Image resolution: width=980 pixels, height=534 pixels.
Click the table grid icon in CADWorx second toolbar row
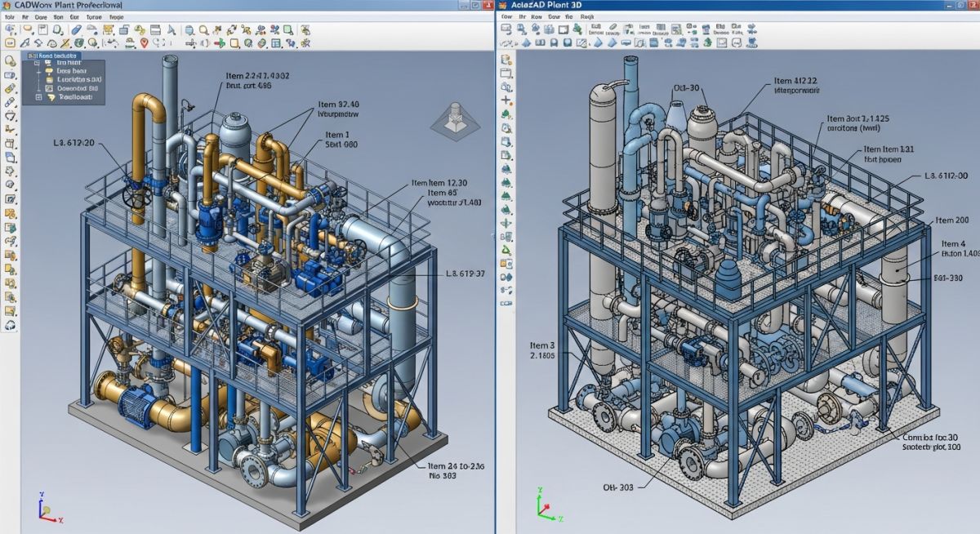275,42
